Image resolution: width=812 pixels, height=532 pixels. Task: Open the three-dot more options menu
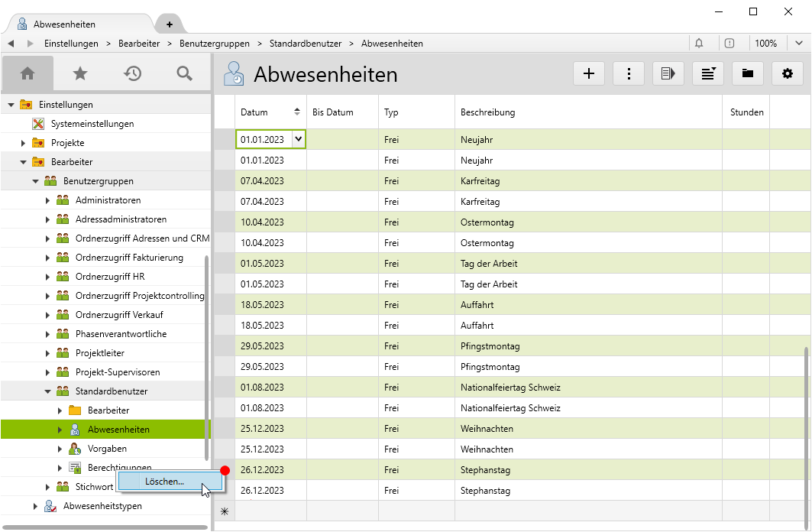coord(629,73)
